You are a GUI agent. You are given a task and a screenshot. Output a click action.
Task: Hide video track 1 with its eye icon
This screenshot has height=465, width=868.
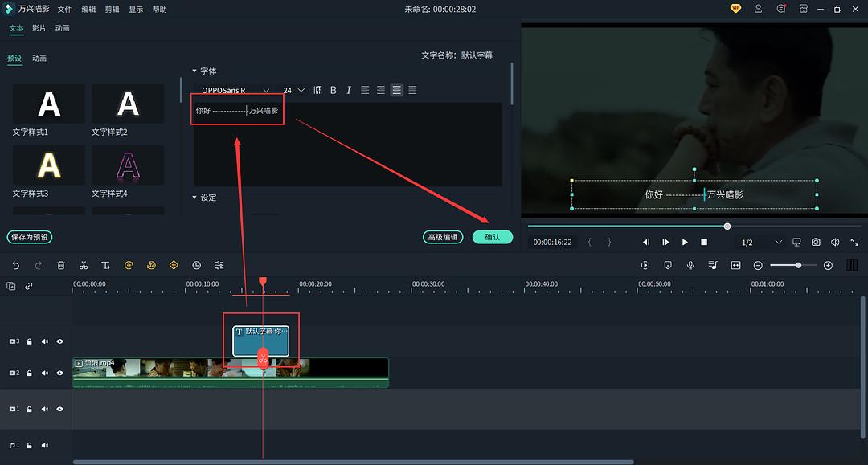coord(59,409)
